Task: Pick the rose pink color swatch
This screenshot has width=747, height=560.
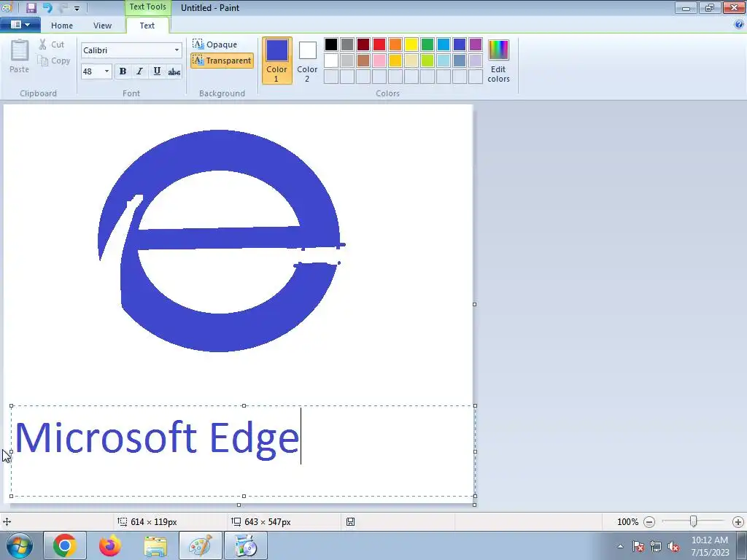Action: (x=379, y=61)
